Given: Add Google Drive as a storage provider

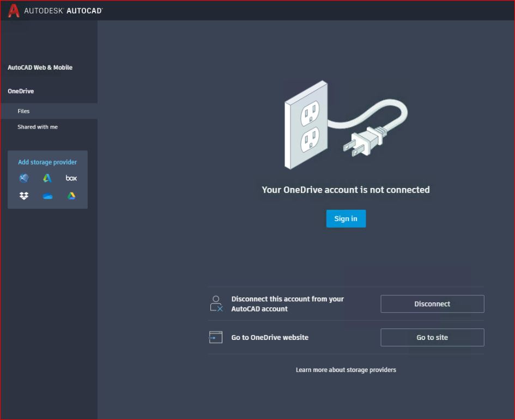Looking at the screenshot, I should point(71,196).
